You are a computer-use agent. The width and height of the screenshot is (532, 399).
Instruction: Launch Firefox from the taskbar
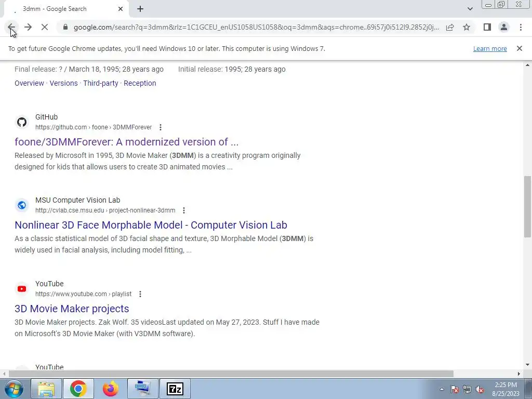point(110,389)
